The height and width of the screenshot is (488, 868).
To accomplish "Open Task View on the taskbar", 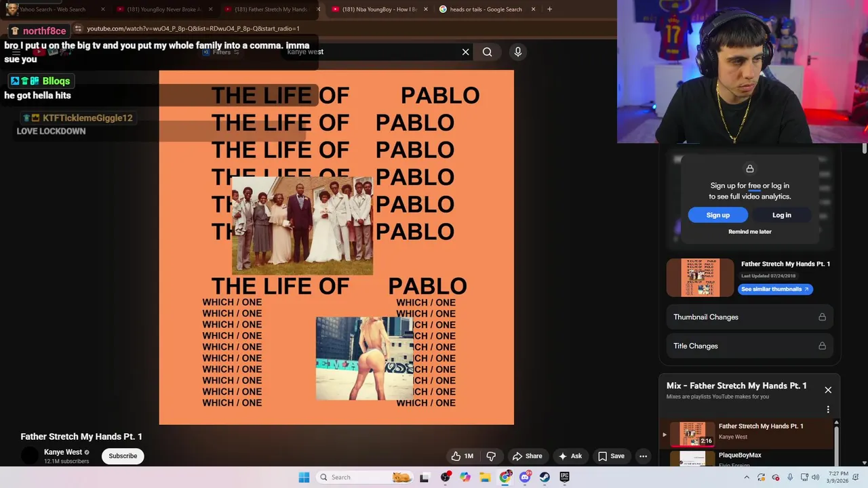I will (x=425, y=477).
